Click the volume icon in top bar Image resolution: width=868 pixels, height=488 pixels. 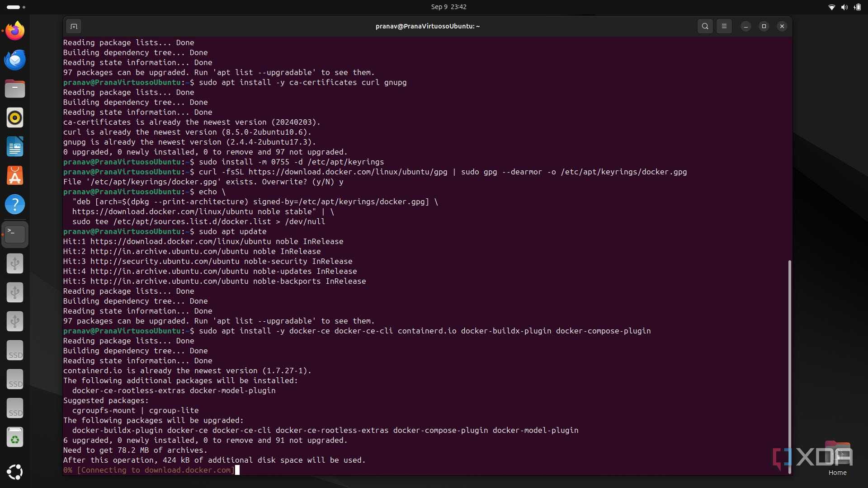(844, 7)
